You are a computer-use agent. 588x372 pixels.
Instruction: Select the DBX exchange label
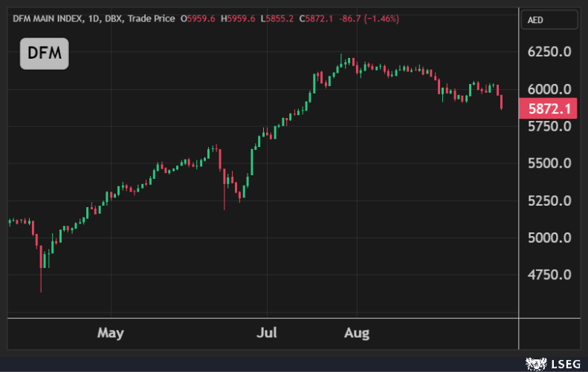point(114,19)
